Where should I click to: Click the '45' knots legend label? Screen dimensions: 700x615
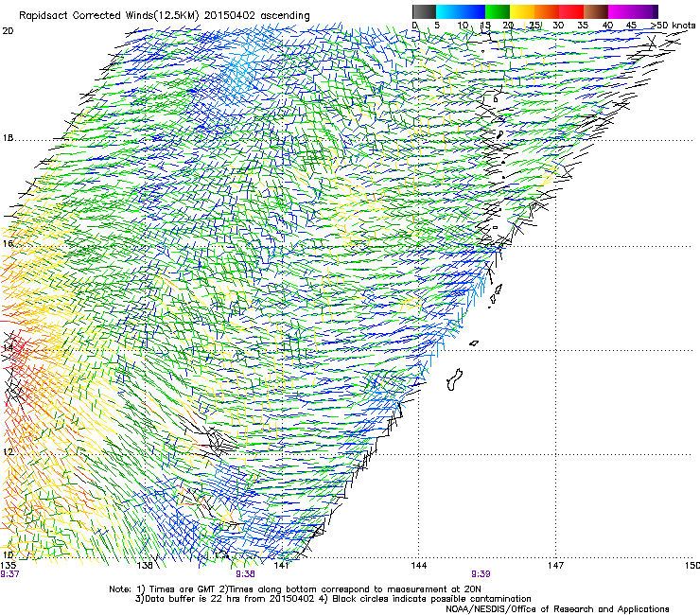631,26
